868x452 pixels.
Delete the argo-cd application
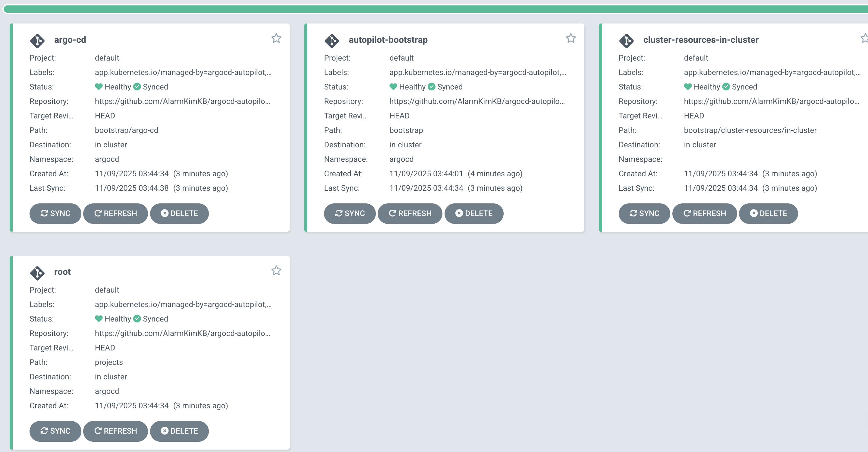179,213
